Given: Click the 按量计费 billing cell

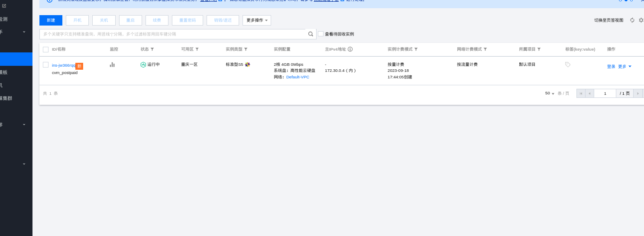Looking at the screenshot, I should [396, 65].
